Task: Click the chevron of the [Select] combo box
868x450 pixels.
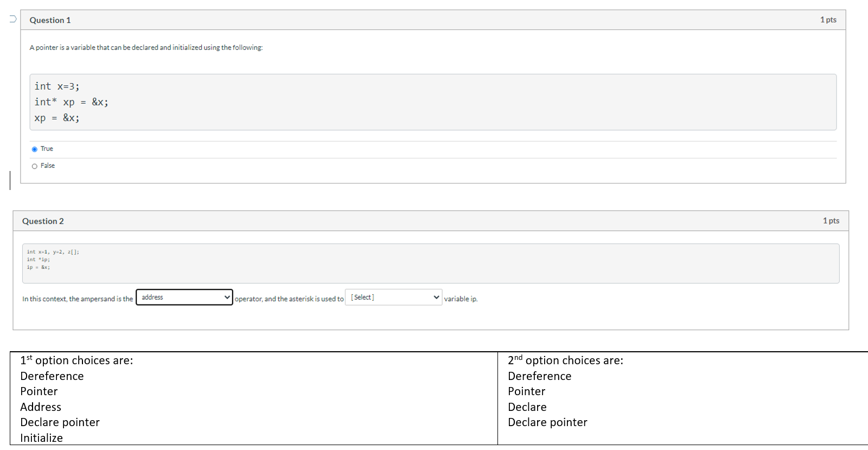Action: (x=437, y=297)
